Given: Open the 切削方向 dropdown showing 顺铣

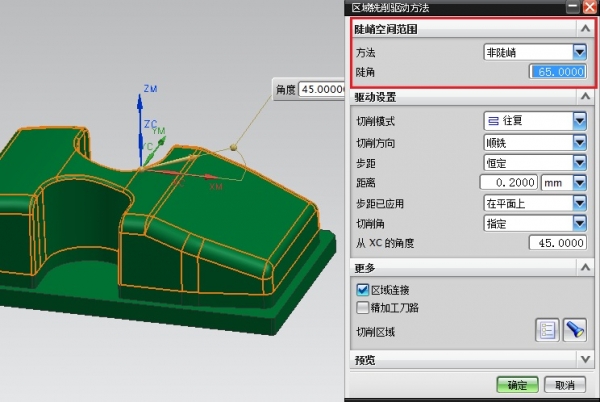Looking at the screenshot, I should pyautogui.click(x=535, y=143).
